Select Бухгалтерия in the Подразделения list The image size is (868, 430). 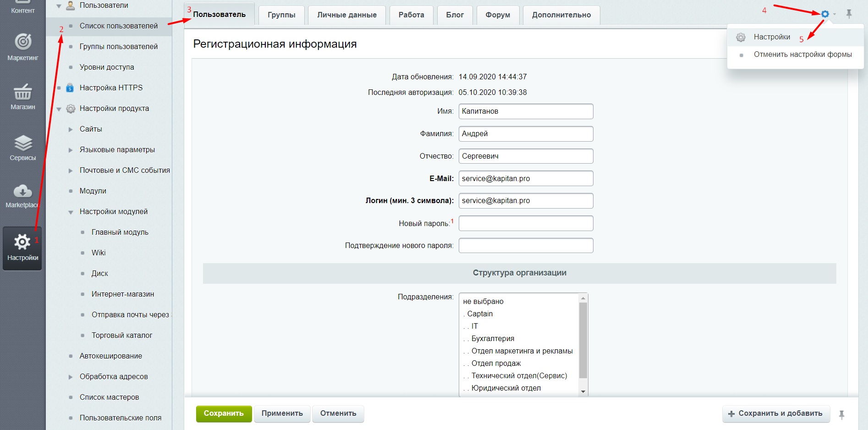coord(493,339)
